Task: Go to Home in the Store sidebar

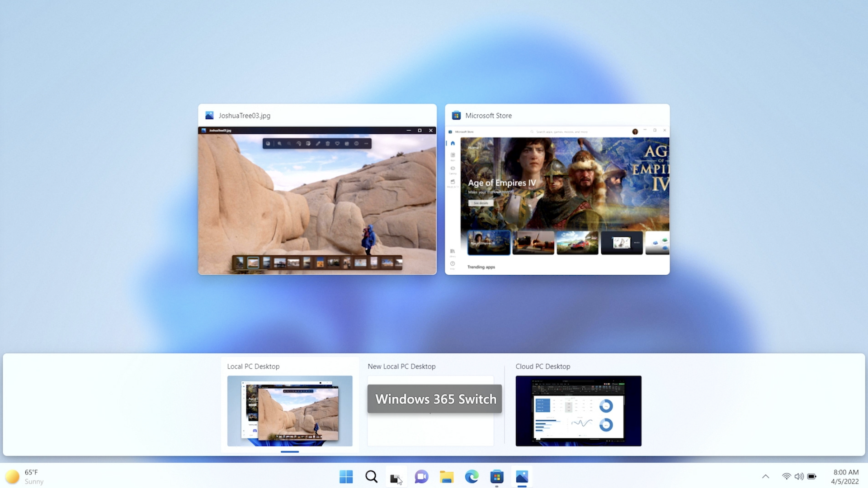Action: click(x=453, y=143)
